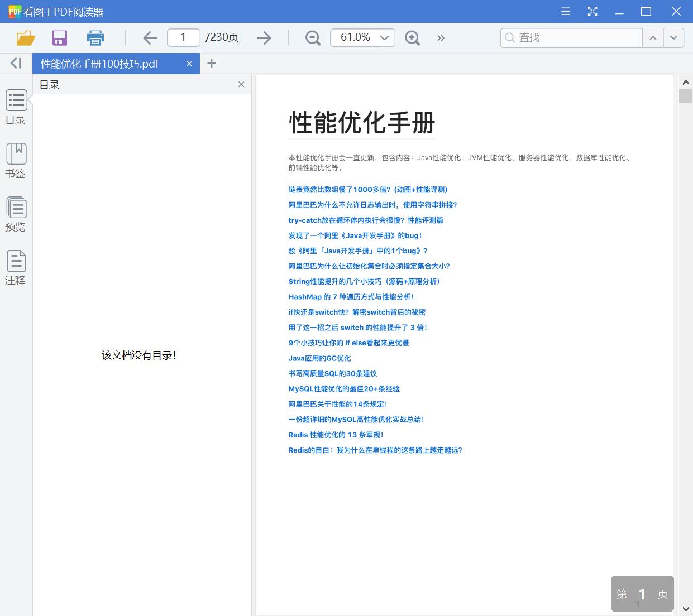
Task: Open link 用了这一招之后 switch 的性能提升了 3 倍！
Action: pos(358,328)
